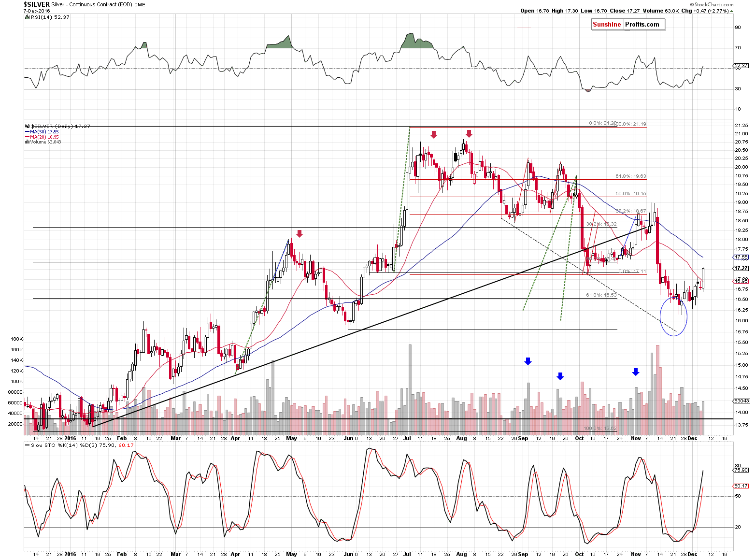The width and height of the screenshot is (756, 559).
Task: Select the 38.2%: 18.32 Fibonacci label
Action: point(601,224)
